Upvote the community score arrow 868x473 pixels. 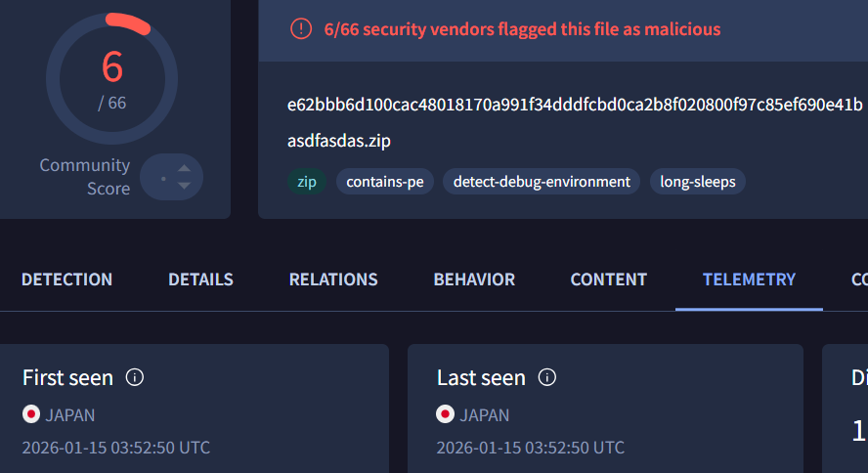click(184, 168)
